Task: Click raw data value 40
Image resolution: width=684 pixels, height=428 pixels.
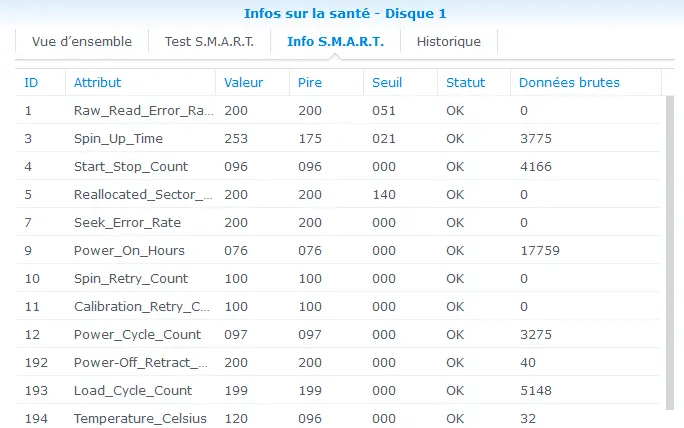Action: (528, 362)
